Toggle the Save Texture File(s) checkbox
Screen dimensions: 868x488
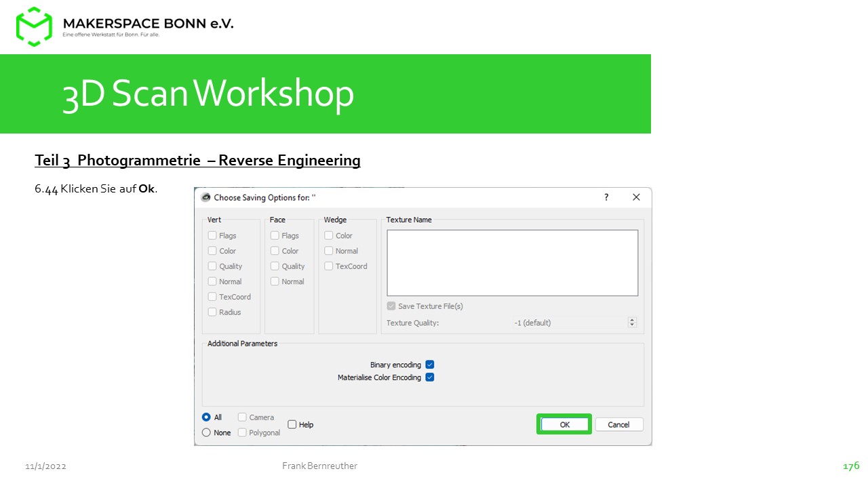click(391, 306)
